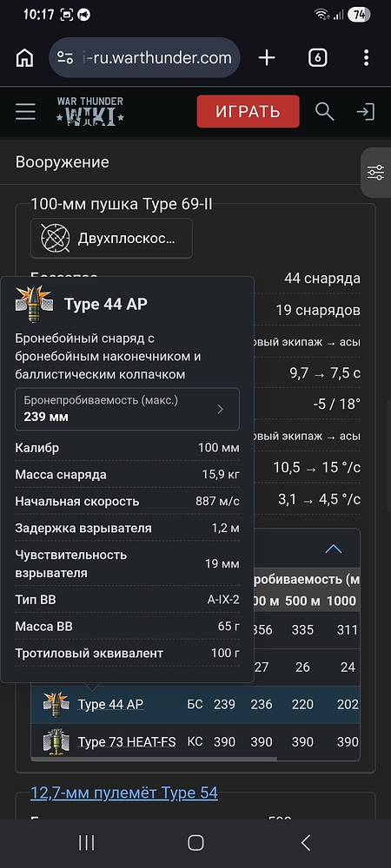This screenshot has width=391, height=868.
Task: Tap reload time 9,7 → 7,5 с
Action: pyautogui.click(x=325, y=373)
